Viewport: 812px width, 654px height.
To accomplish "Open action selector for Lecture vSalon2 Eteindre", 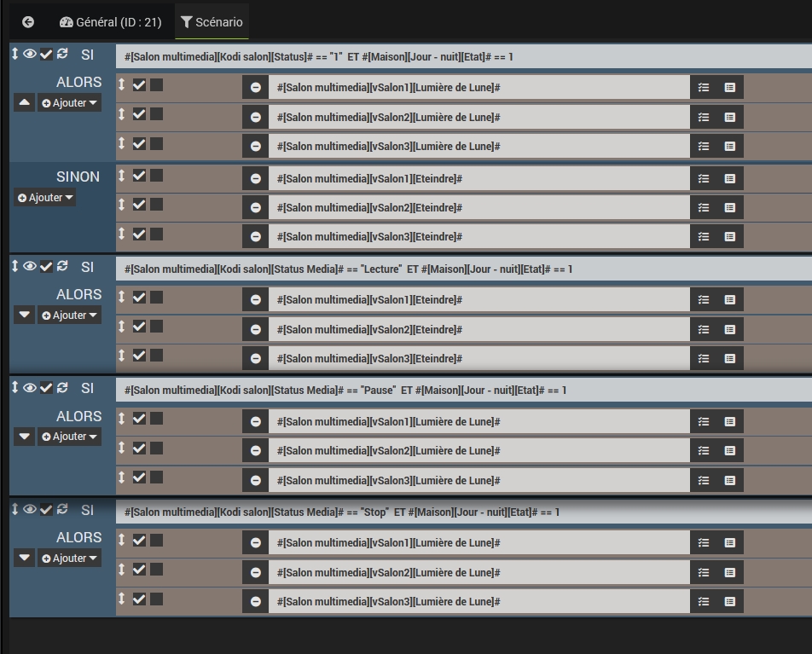I will tap(703, 329).
